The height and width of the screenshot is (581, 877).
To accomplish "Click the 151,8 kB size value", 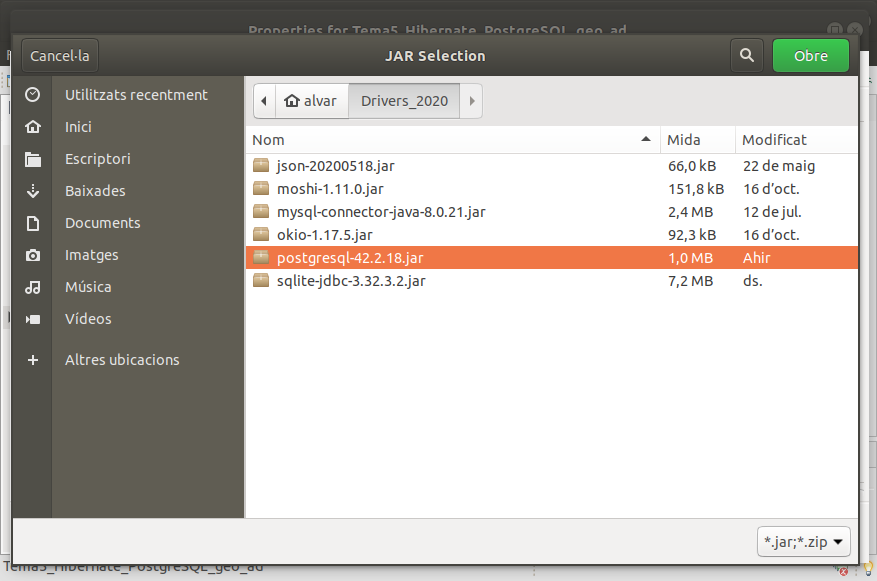I will [696, 189].
